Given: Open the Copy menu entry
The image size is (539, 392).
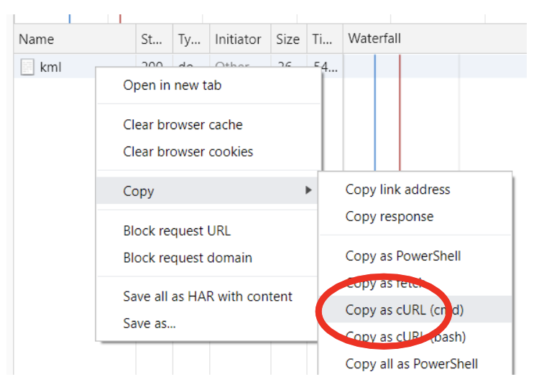Looking at the screenshot, I should 139,191.
